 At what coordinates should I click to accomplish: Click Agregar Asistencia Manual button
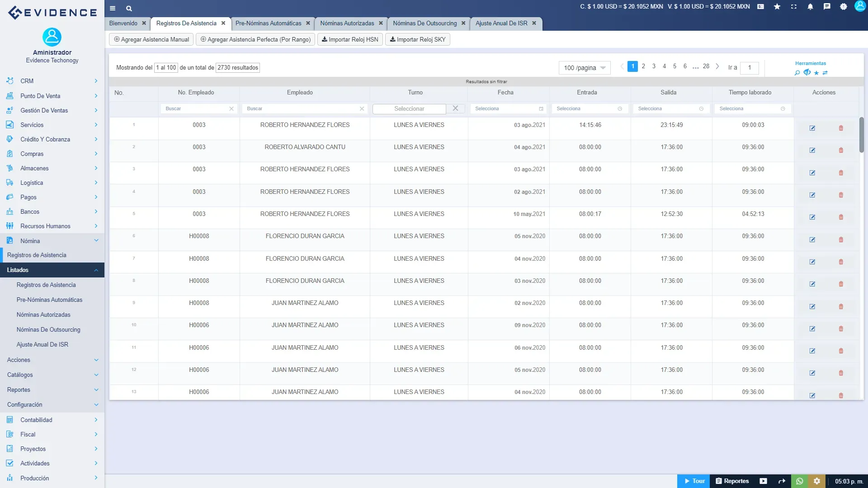151,40
